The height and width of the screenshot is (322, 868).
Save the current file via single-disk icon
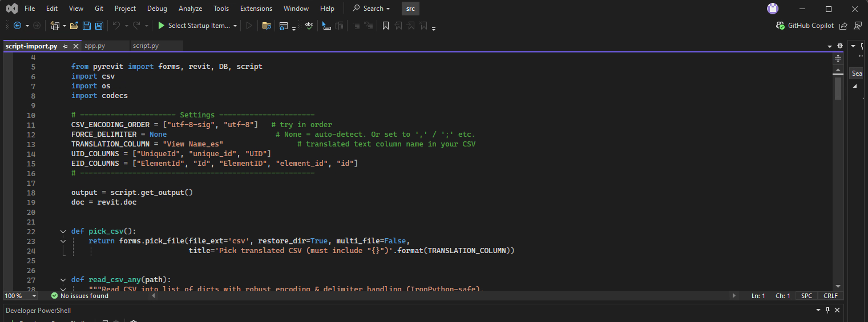point(87,26)
